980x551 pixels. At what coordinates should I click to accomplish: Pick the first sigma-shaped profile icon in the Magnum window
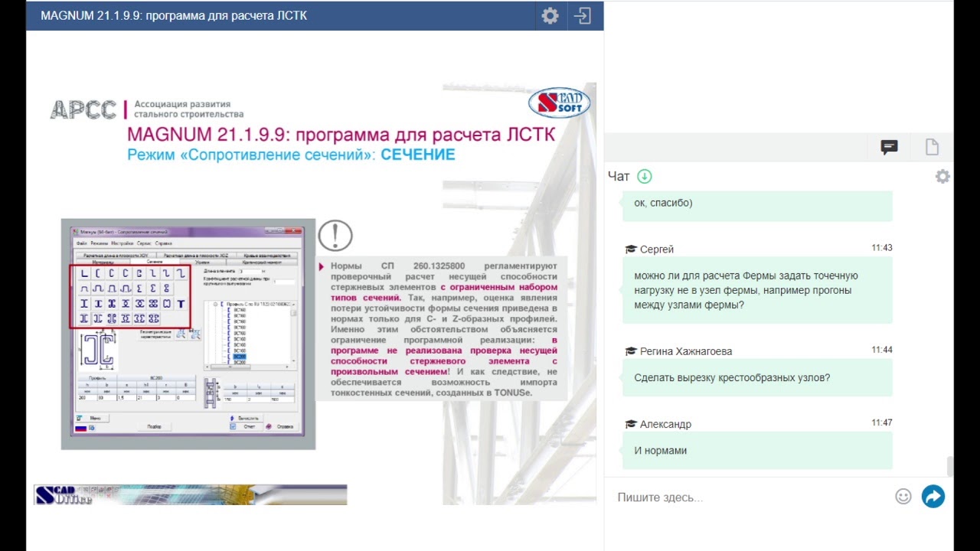(139, 289)
